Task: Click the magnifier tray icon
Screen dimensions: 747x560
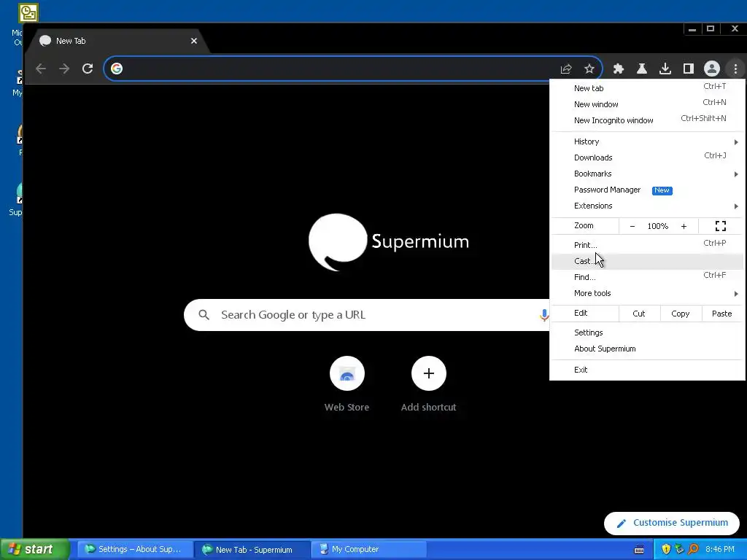Action: 693,550
